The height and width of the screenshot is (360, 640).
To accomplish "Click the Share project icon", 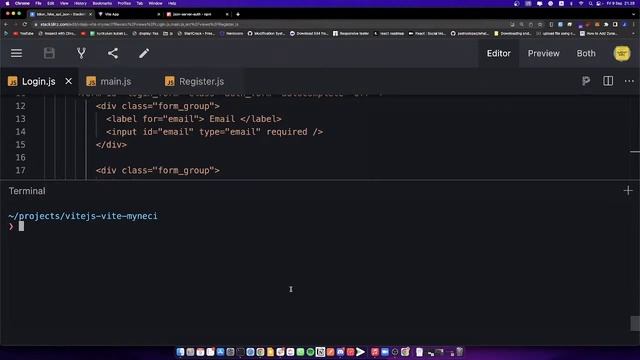I will tap(113, 53).
